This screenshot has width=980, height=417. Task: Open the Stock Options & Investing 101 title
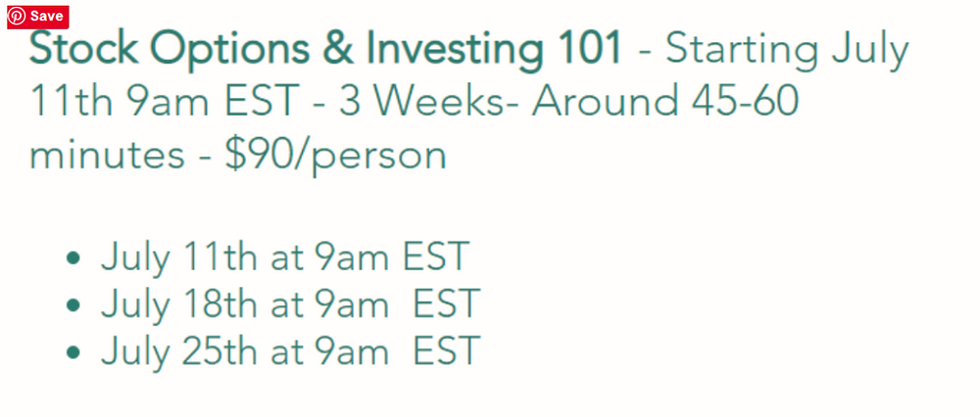325,49
